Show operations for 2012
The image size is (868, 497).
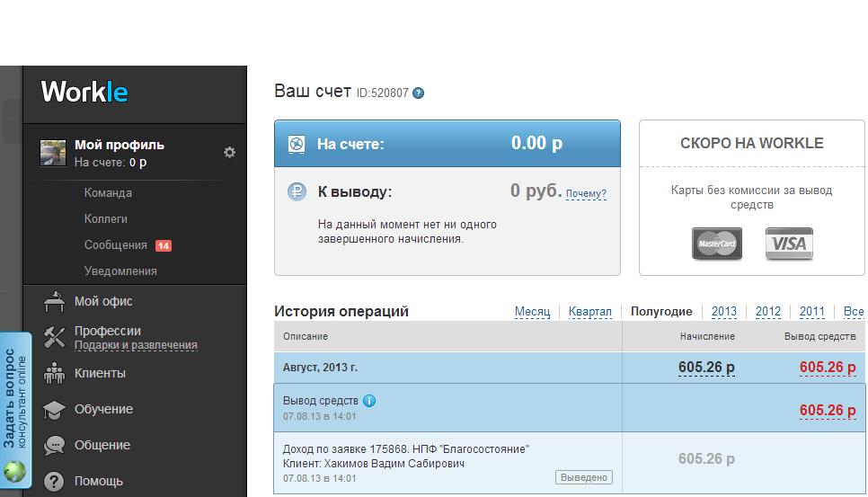(x=767, y=312)
